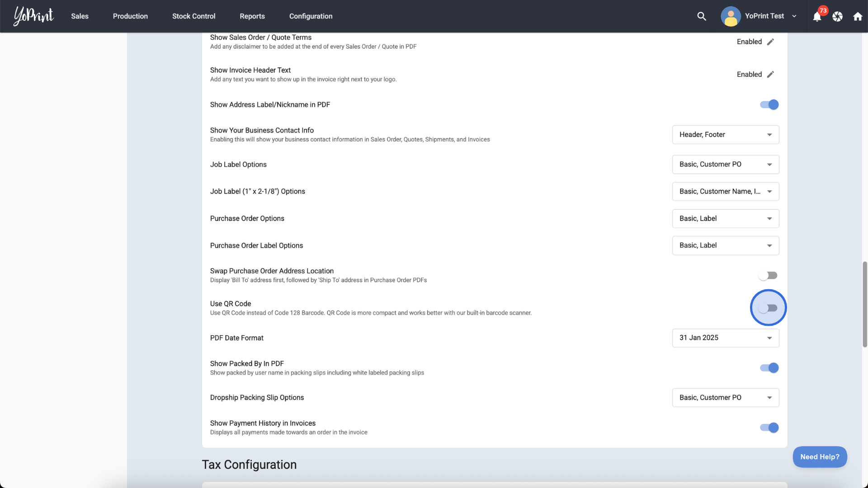Image resolution: width=868 pixels, height=488 pixels.
Task: Click the YoPrint Test username
Action: coord(764,16)
